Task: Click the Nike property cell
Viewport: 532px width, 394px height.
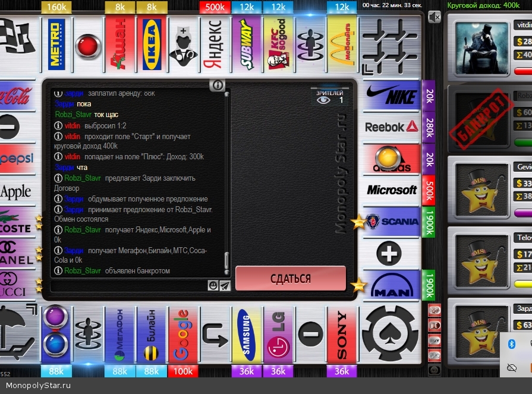Action: coord(392,96)
